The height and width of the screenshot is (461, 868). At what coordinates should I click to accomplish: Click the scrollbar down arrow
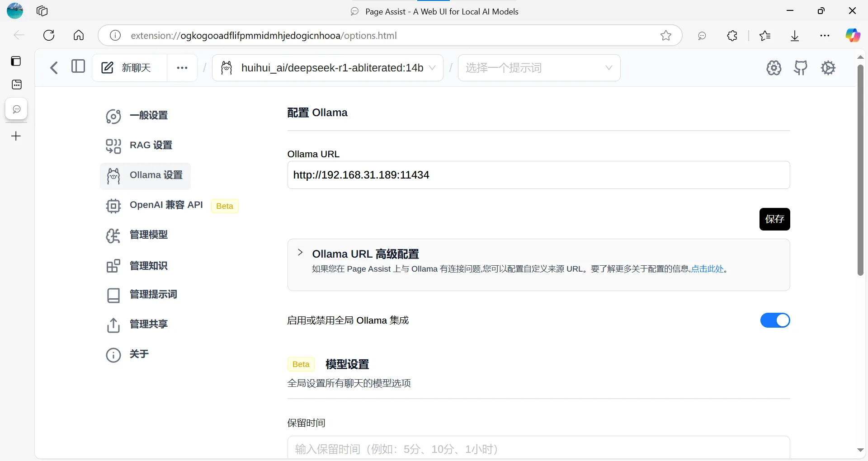click(x=860, y=450)
